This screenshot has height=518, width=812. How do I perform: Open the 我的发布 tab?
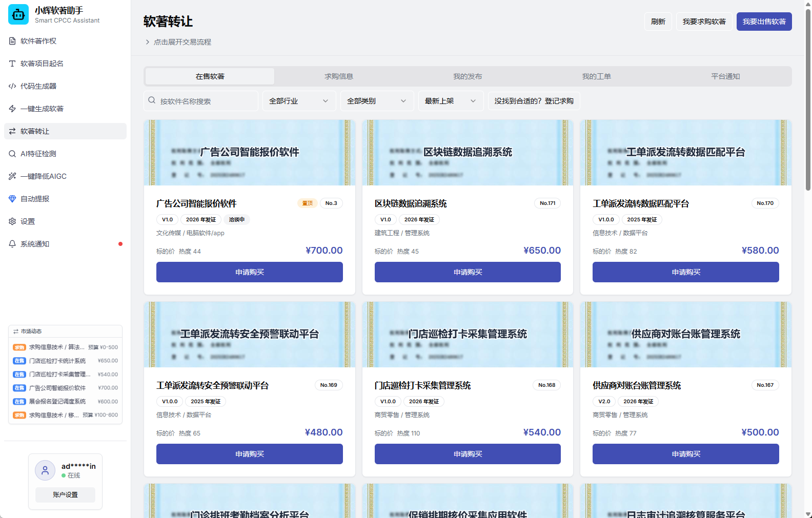[x=468, y=76]
